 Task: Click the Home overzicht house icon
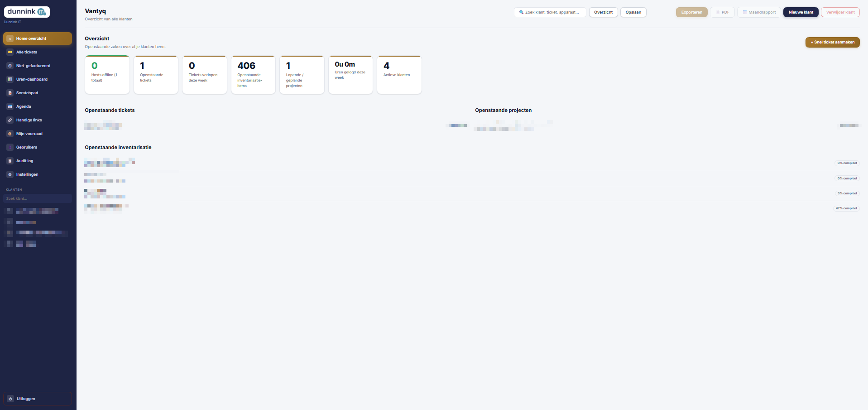point(10,39)
